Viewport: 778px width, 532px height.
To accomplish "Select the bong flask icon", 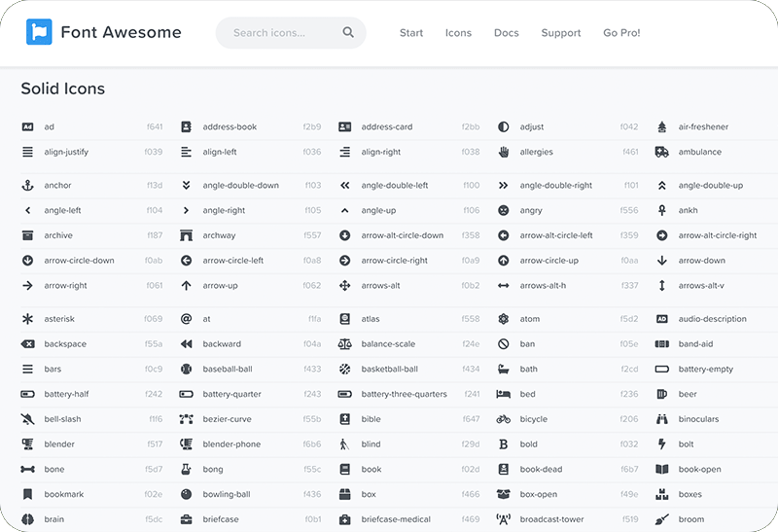I will coord(186,469).
